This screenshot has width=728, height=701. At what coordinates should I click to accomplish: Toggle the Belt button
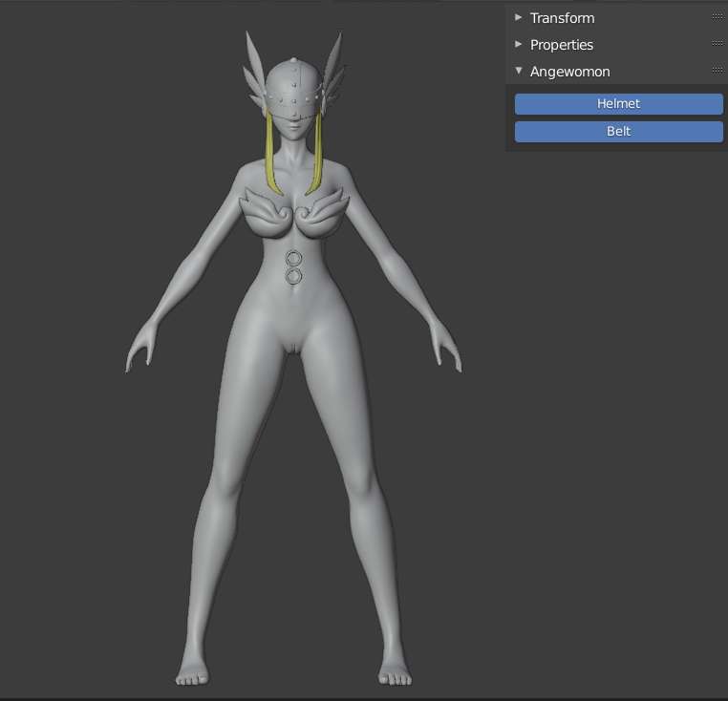click(618, 132)
